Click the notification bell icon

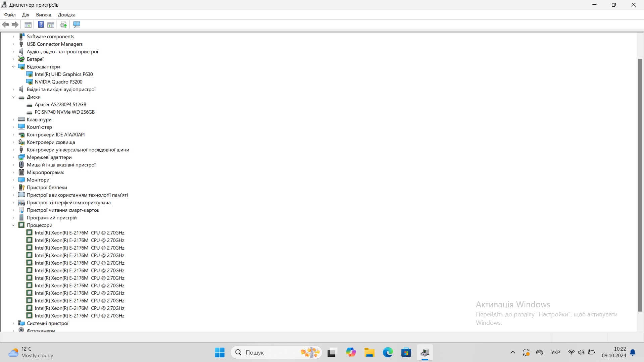click(x=633, y=352)
